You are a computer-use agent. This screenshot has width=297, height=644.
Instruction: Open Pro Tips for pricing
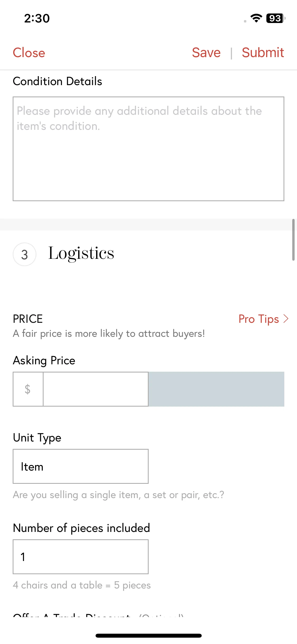[259, 319]
